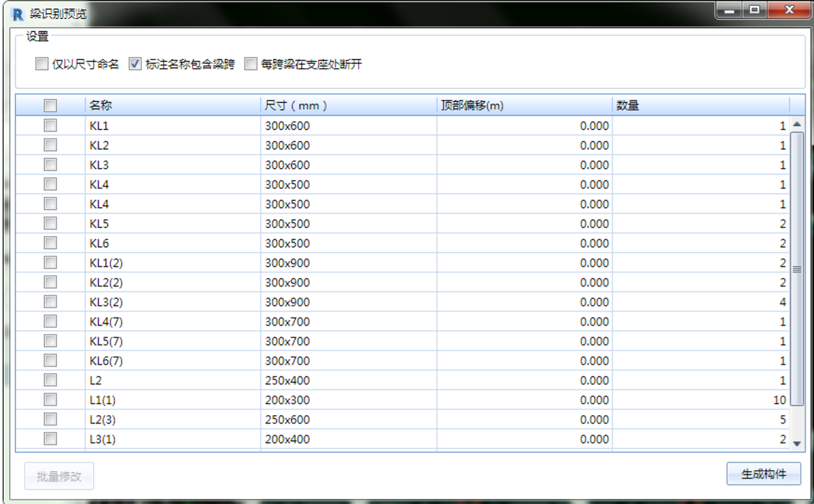This screenshot has width=814, height=504.
Task: Select the KL6 name cell
Action: (173, 243)
